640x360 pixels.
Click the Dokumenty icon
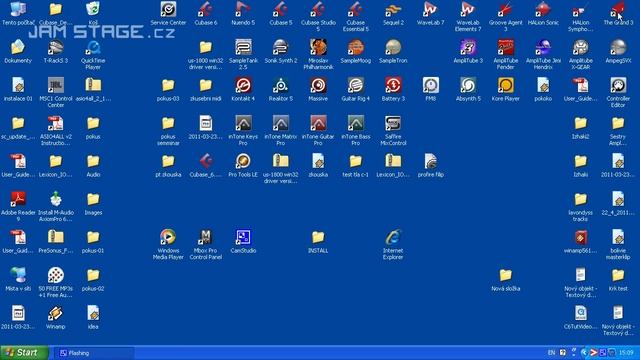(x=18, y=47)
